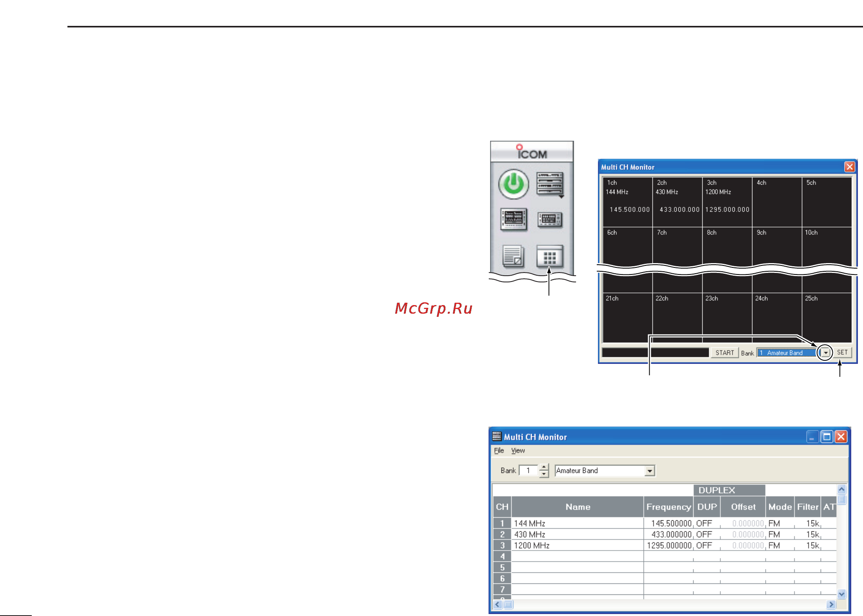The width and height of the screenshot is (863, 616).
Task: Select the 23ch monitor cell
Action: [727, 318]
